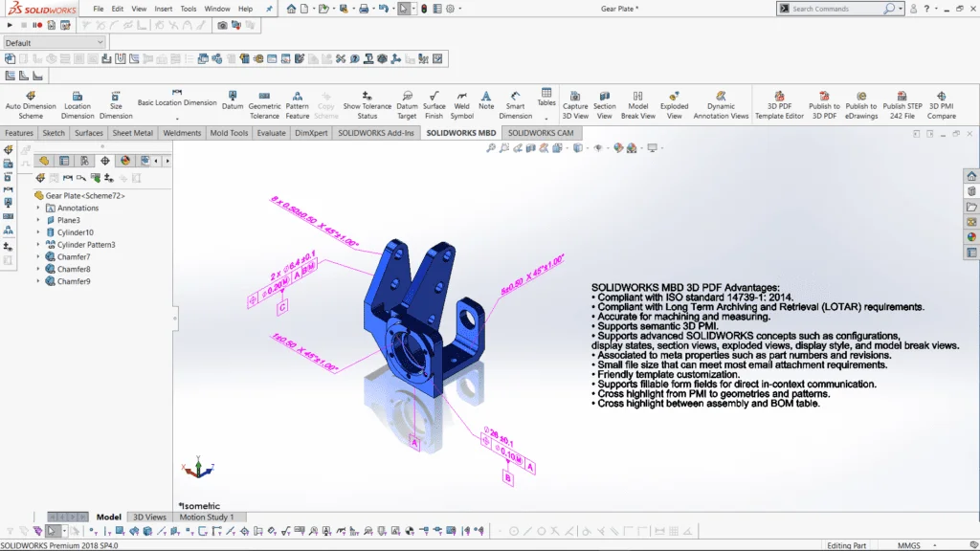Click the Search Commands field
The image size is (980, 551).
click(835, 9)
